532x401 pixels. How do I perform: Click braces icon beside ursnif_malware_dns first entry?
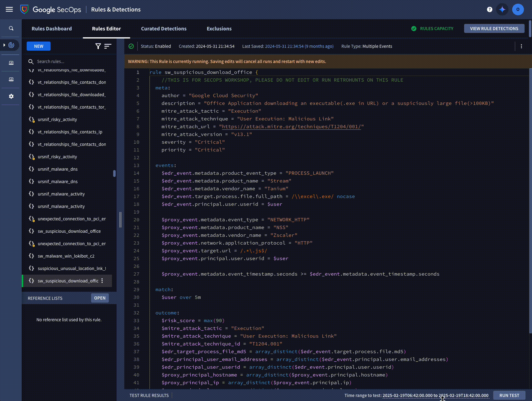[x=31, y=169]
